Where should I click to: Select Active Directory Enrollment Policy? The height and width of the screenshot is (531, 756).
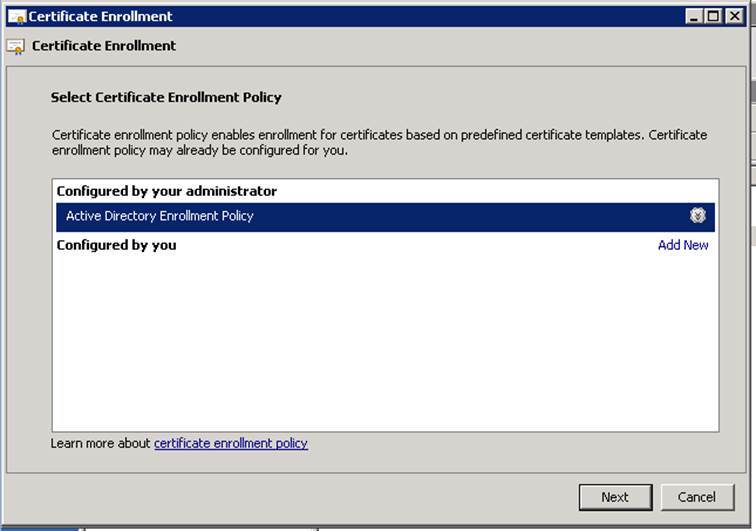click(x=160, y=216)
